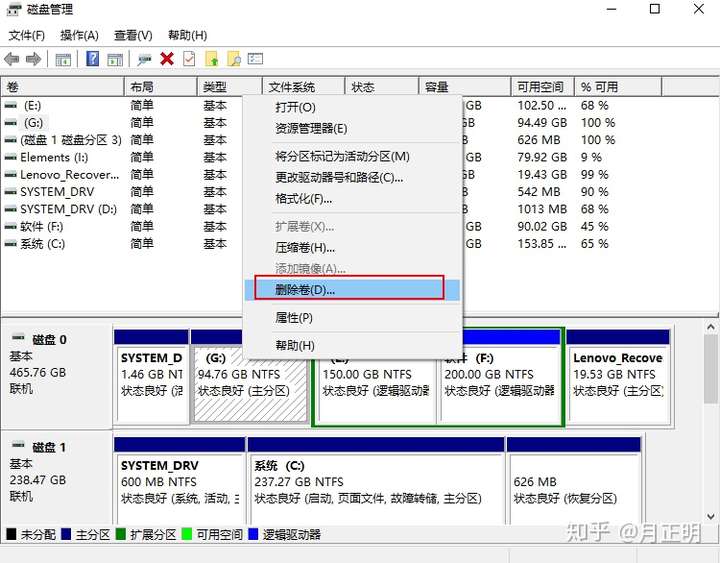Click drive icon beside Elements (I:)
Image resolution: width=720 pixels, height=563 pixels.
click(x=11, y=158)
